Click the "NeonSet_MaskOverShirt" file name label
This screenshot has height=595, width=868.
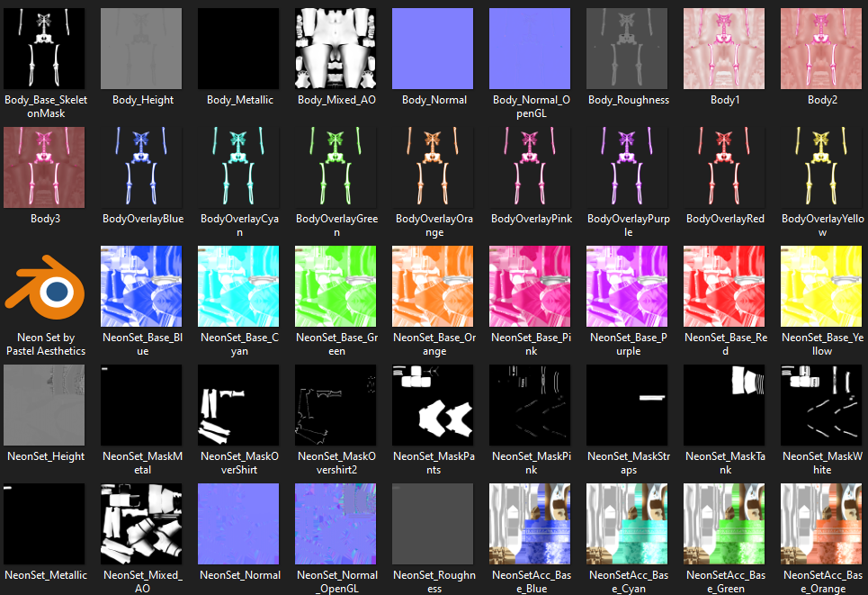[x=239, y=464]
